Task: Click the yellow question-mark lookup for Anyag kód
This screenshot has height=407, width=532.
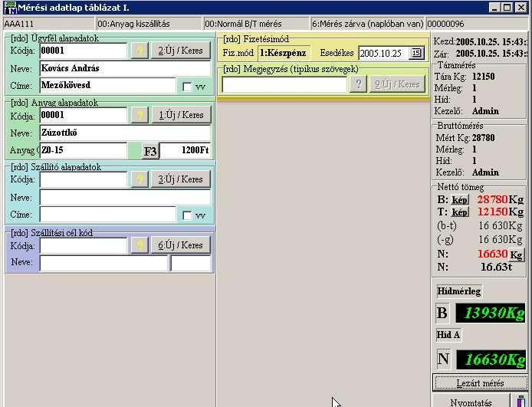Action: click(140, 115)
